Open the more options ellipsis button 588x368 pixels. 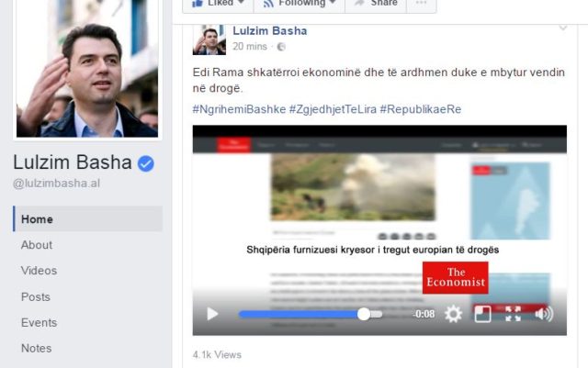[x=422, y=4]
